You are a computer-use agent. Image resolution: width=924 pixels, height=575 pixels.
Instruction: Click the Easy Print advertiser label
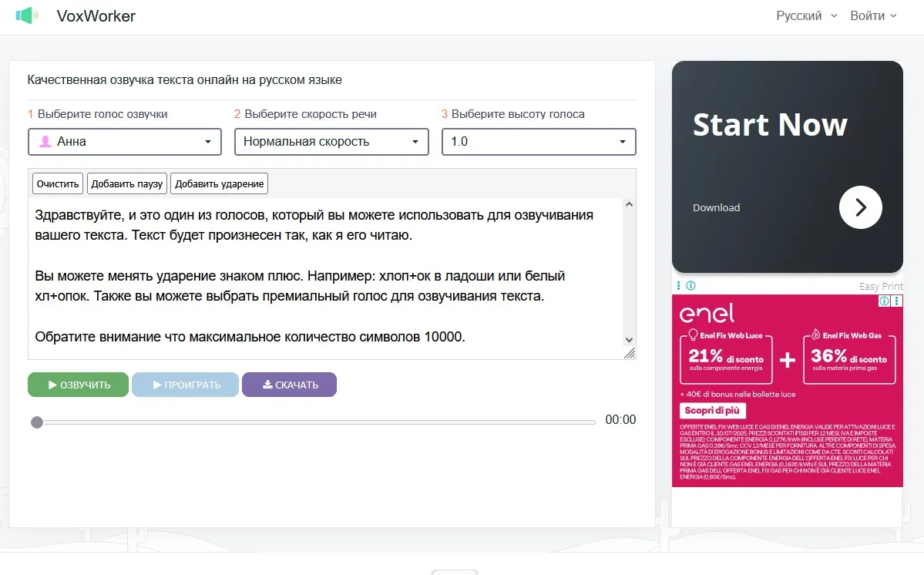(x=881, y=286)
